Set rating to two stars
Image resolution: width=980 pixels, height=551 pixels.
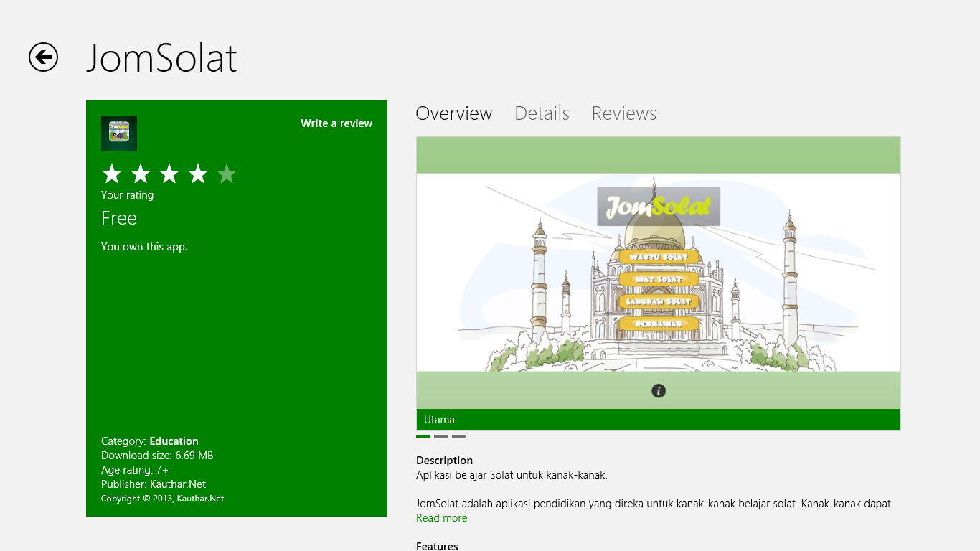141,174
